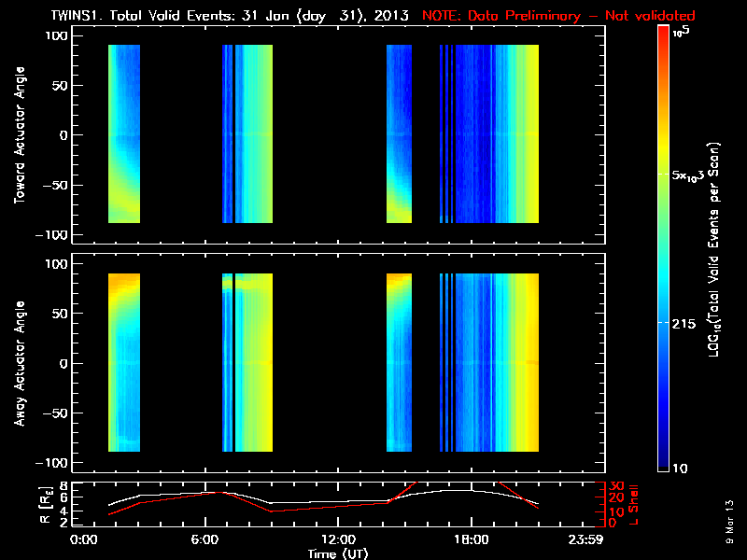This screenshot has height=560, width=747.
Task: Click the 23:59 time tick label
Action: [598, 539]
